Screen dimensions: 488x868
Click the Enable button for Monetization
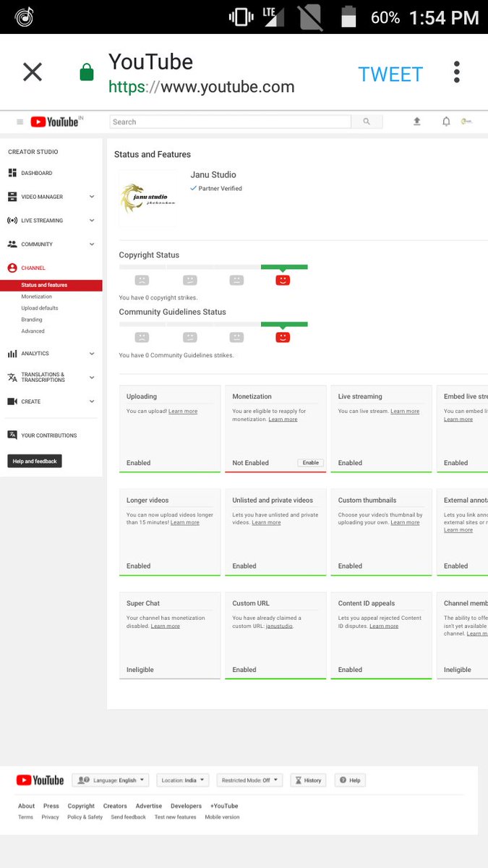click(x=310, y=462)
